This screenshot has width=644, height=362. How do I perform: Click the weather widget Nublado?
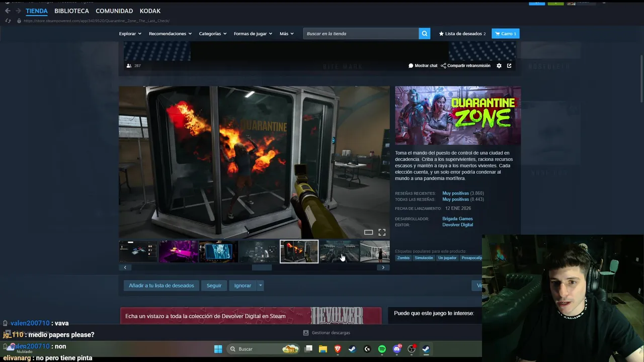19,349
